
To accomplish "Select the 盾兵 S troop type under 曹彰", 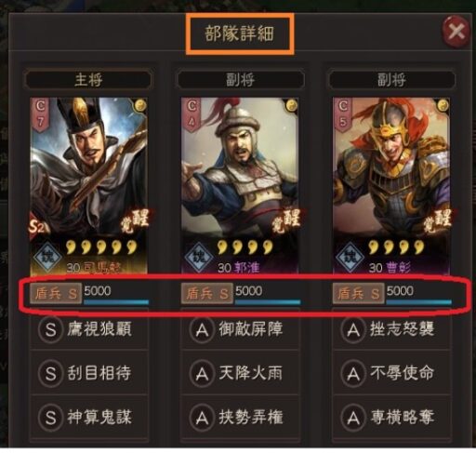I will coord(359,293).
